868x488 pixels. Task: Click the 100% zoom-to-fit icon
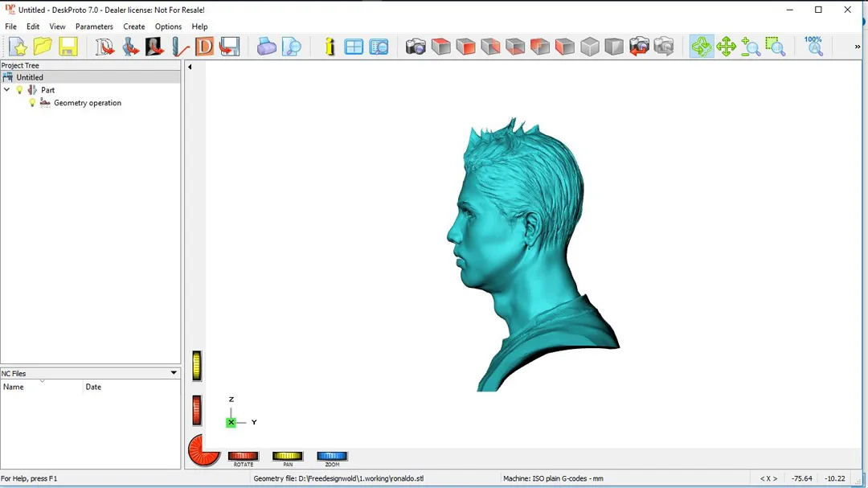[x=814, y=46]
